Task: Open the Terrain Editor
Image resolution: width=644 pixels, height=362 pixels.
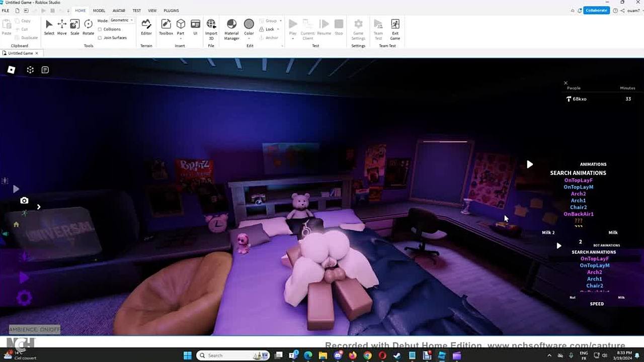Action: pos(146,27)
